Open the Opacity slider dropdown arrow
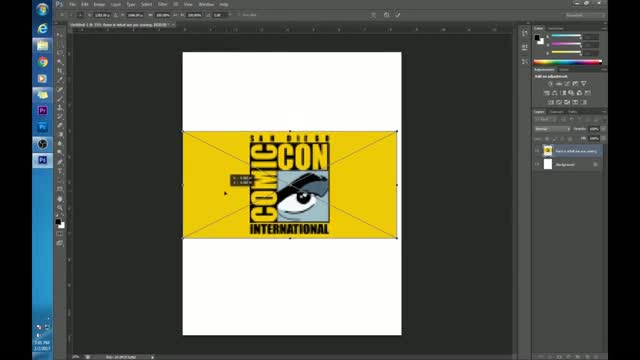640x360 pixels. pos(603,129)
